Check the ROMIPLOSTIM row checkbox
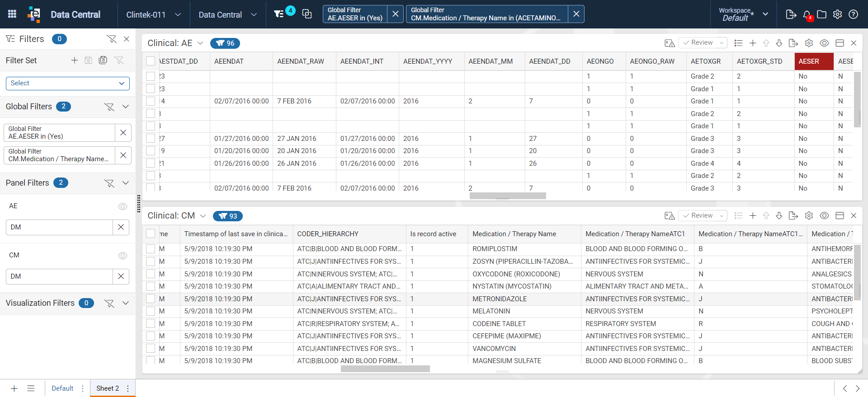The height and width of the screenshot is (397, 868). click(151, 249)
